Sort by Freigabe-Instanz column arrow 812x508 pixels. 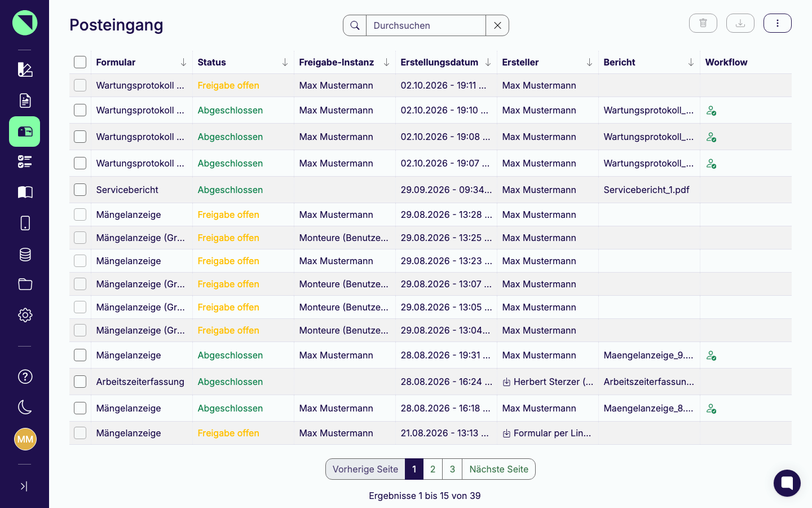(x=386, y=62)
